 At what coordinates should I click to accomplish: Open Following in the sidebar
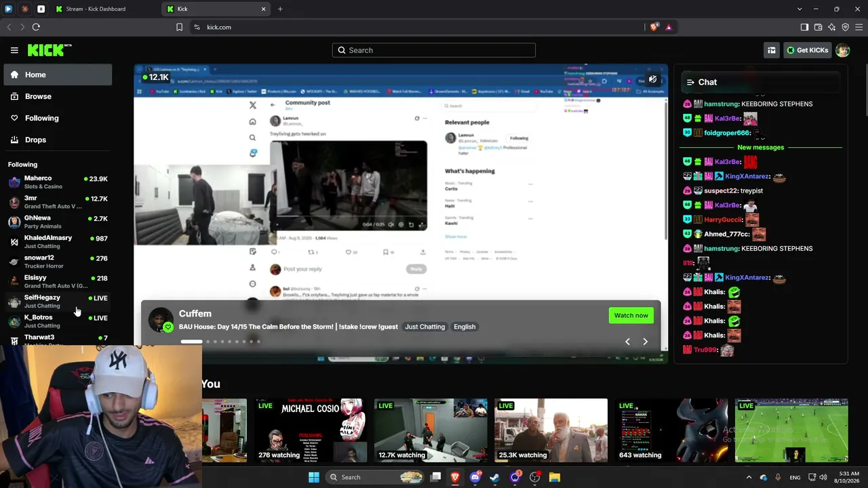[58, 118]
